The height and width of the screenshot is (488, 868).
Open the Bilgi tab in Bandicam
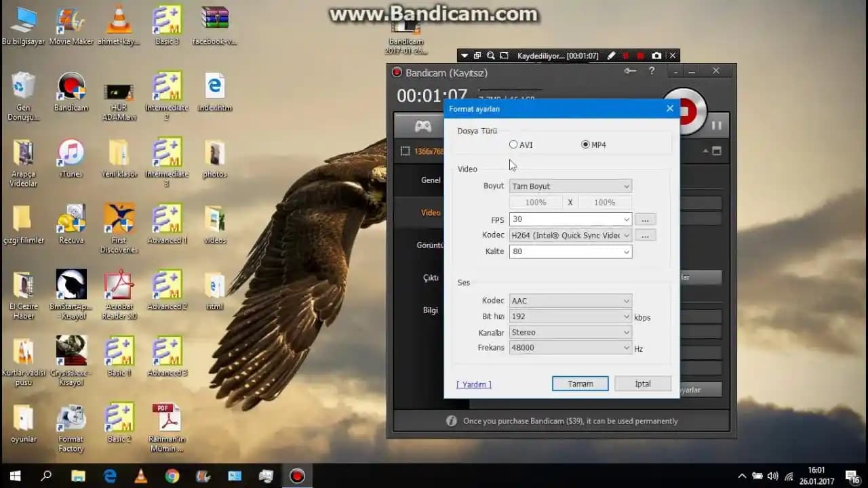pyautogui.click(x=431, y=310)
